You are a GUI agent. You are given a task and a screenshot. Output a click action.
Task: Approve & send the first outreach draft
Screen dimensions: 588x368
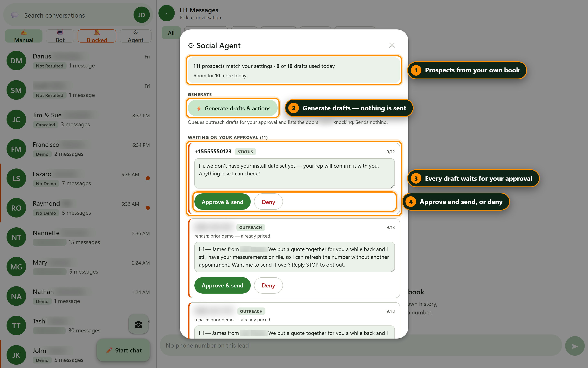click(222, 285)
